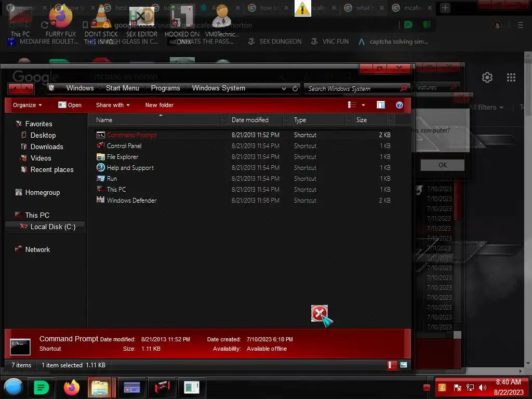The image size is (532, 399).
Task: Select the Control Panel shortcut icon
Action: pos(100,146)
